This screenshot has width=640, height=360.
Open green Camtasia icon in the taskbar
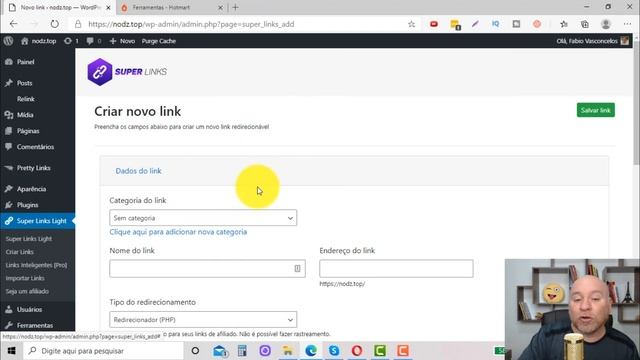tap(380, 351)
